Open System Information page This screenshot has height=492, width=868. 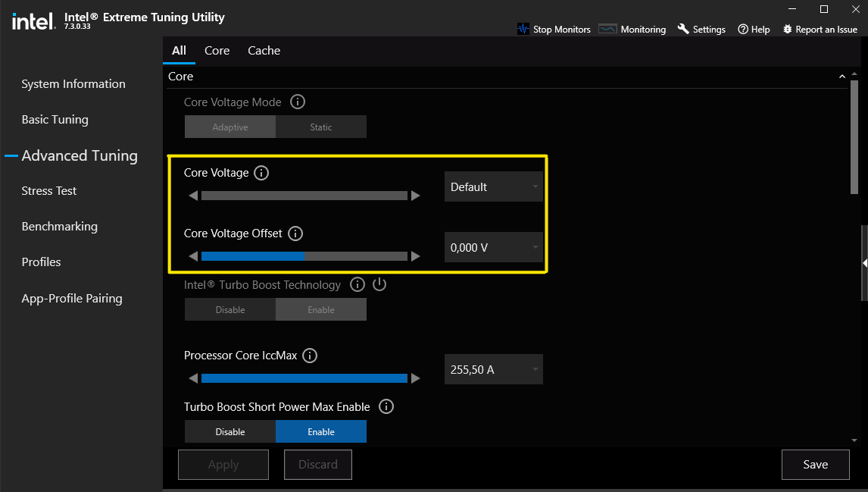[73, 83]
